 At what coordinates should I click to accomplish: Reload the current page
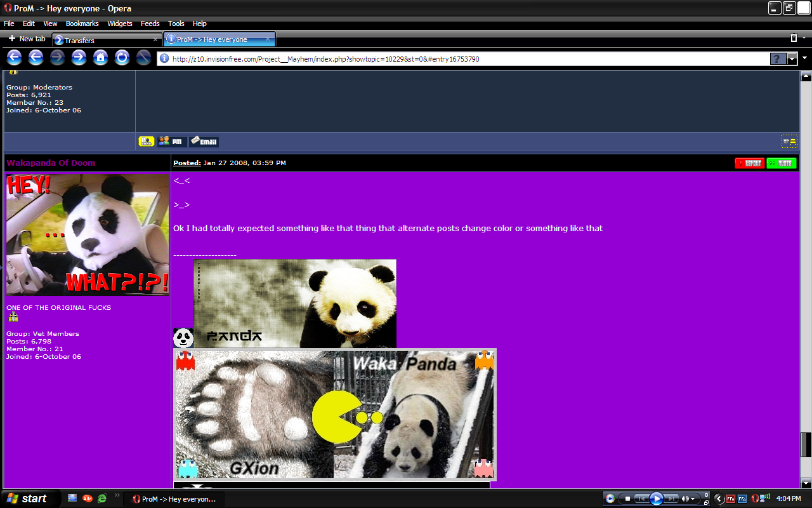(x=122, y=58)
